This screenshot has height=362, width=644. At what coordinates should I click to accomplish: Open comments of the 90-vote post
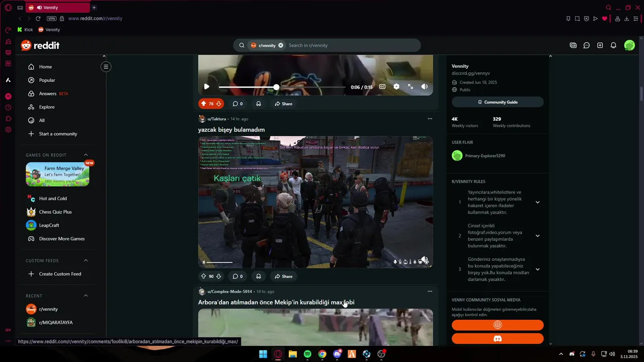[x=237, y=276]
